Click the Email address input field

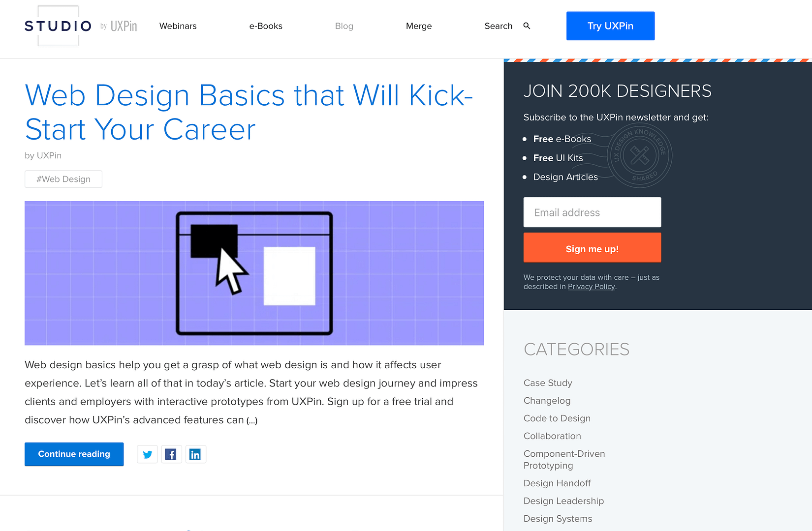592,212
